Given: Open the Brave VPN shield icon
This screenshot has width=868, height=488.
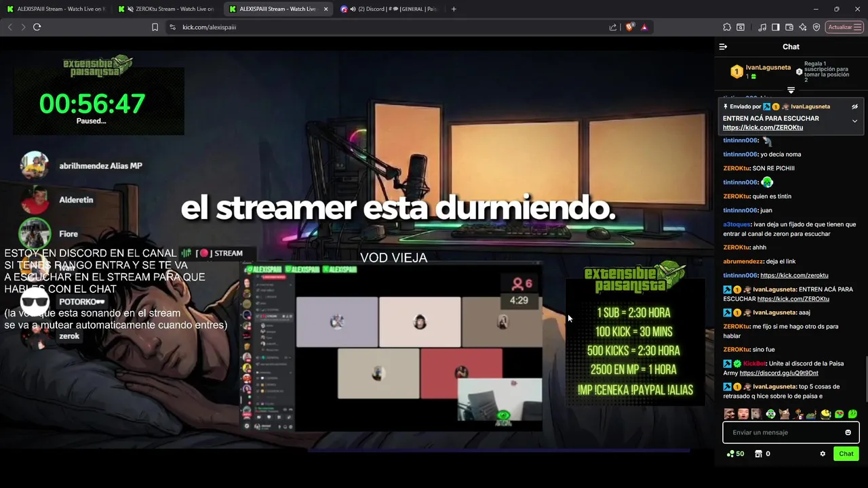Looking at the screenshot, I should [x=816, y=27].
